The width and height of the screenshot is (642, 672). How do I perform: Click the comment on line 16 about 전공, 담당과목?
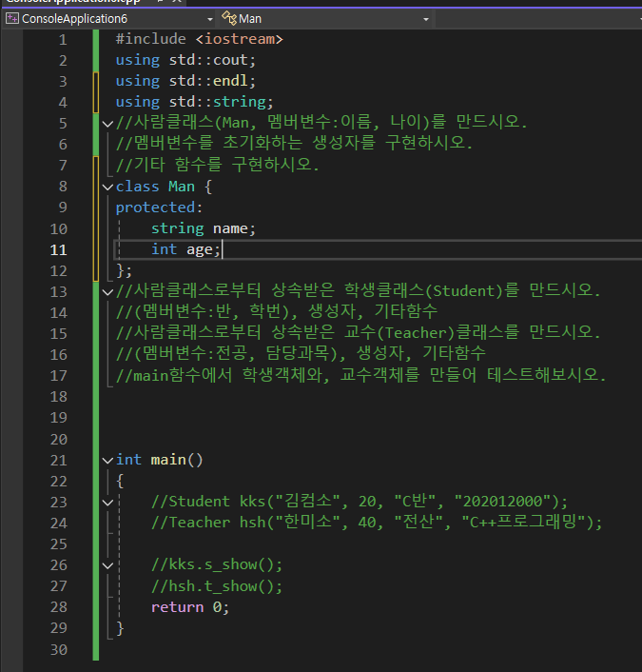click(x=301, y=353)
